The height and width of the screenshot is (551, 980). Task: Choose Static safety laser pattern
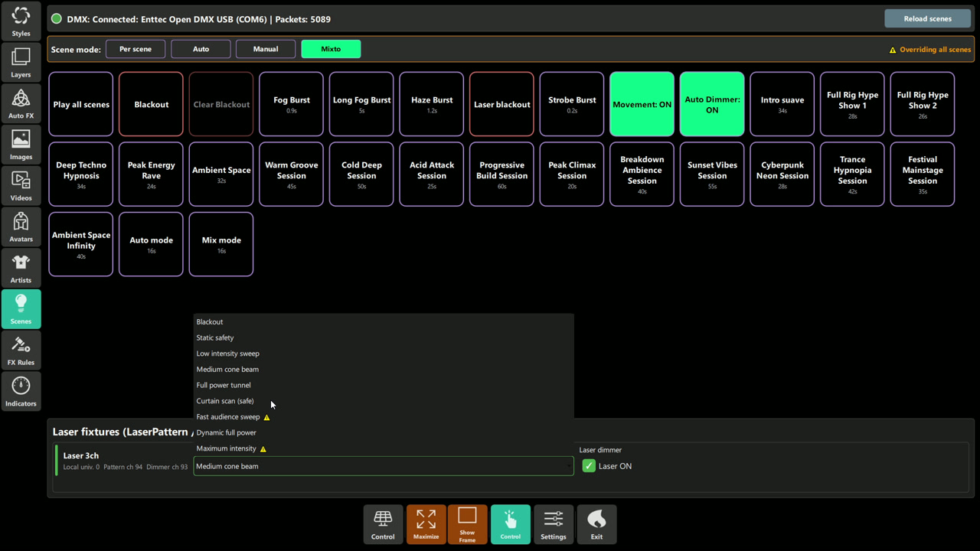[384, 337]
